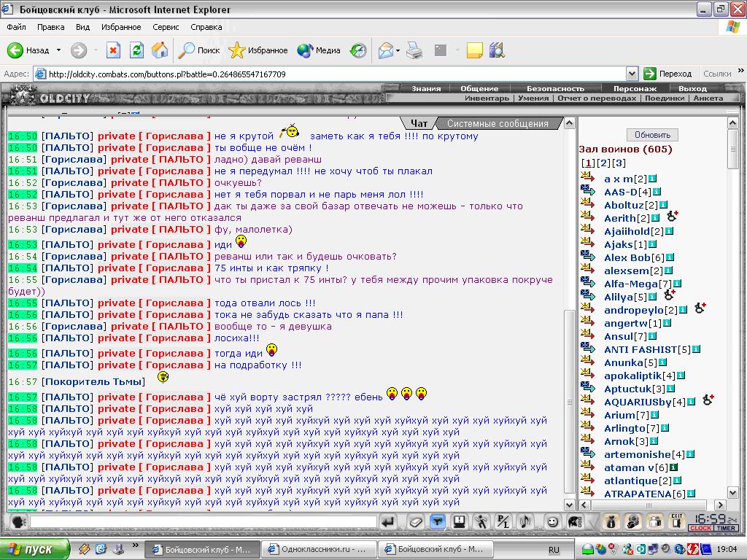Open the Безопасность game menu
This screenshot has height=560, width=747.
[555, 88]
